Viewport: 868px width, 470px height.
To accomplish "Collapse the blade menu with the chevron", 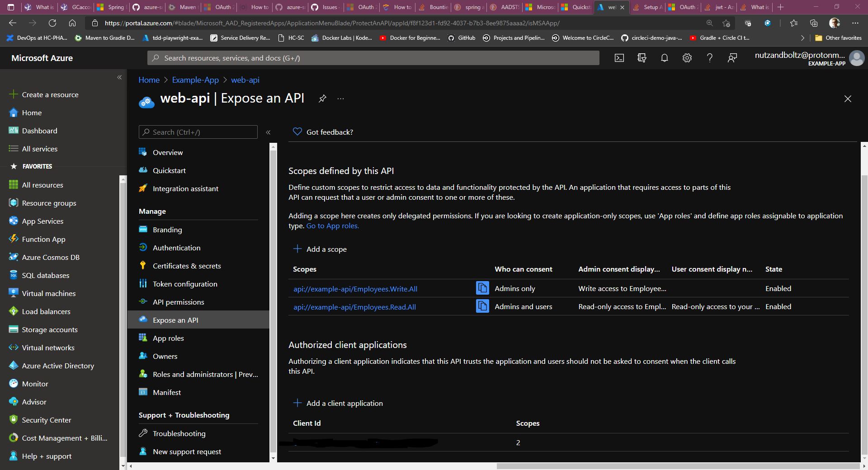I will tap(269, 132).
